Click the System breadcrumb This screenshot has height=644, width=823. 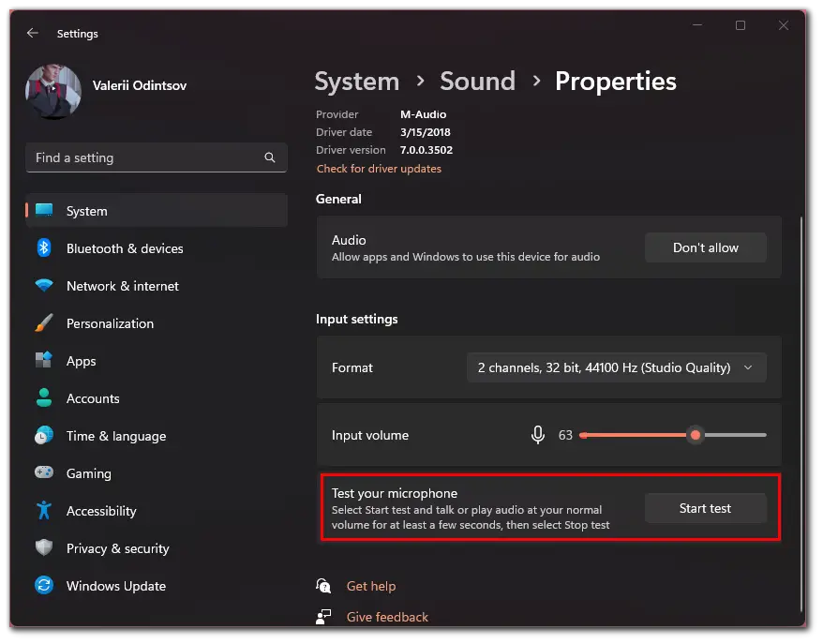coord(357,82)
